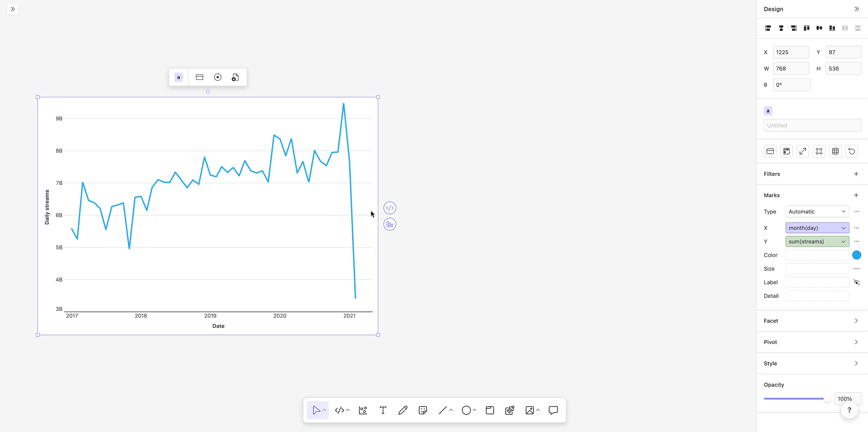
Task: Open the blue color swatch
Action: 857,255
